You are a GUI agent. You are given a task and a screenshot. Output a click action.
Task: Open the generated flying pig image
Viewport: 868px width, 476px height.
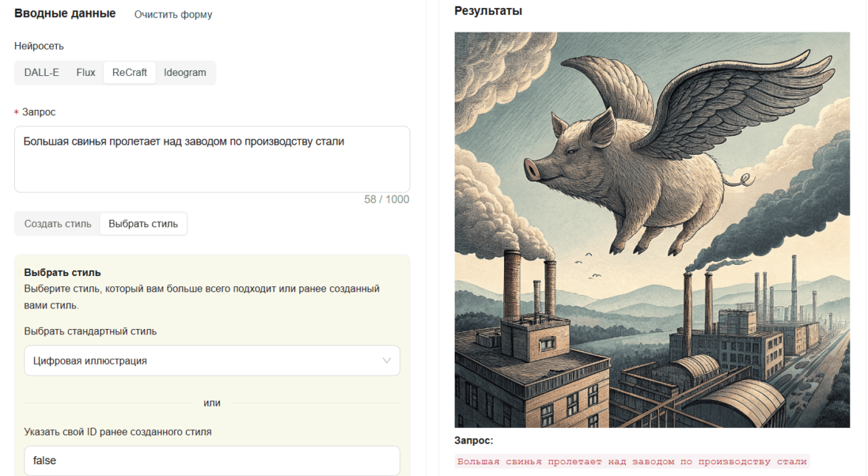point(652,230)
